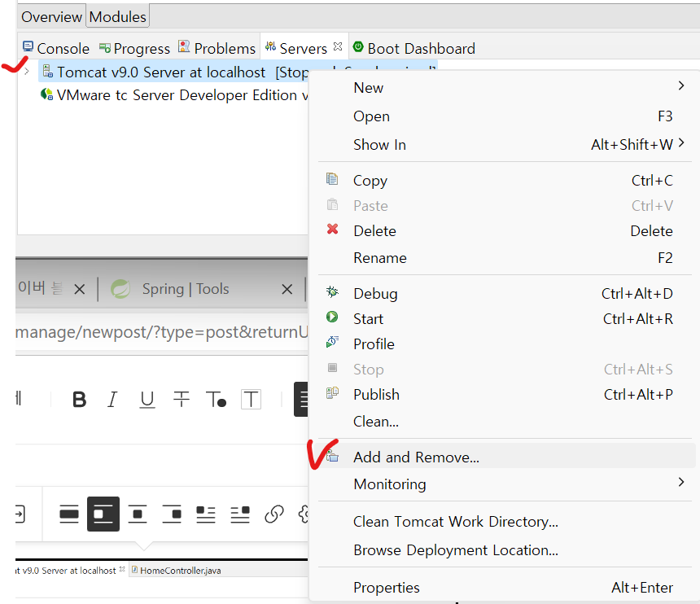
Task: Select Tomcat v9.0 Server at localhost
Action: point(160,72)
